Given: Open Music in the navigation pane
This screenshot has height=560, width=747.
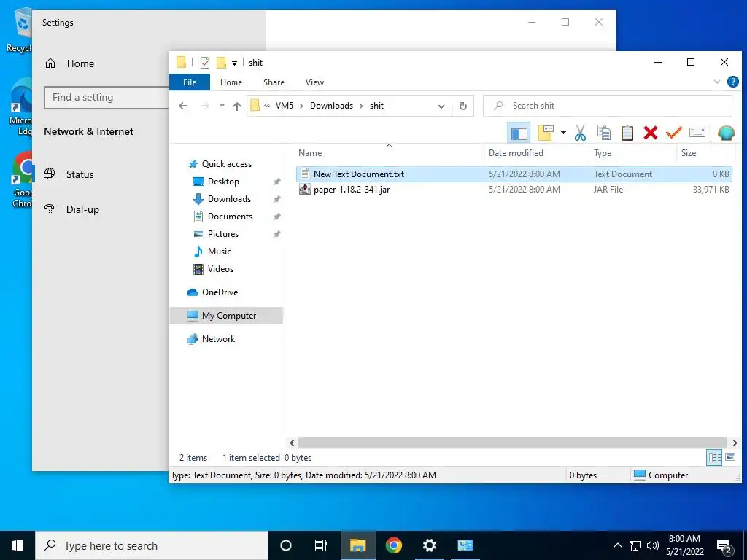Looking at the screenshot, I should 219,252.
